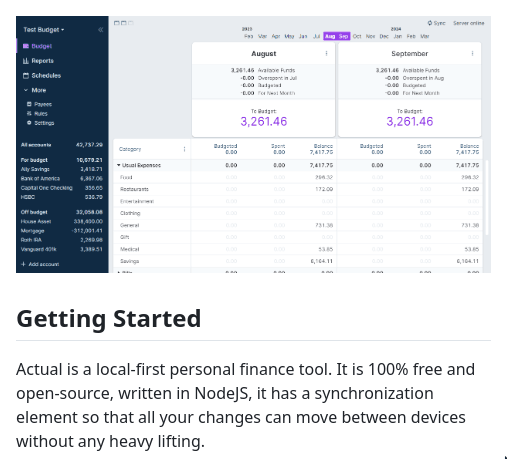Viewport: 507px width, 459px height.
Task: Select Jul in the month picker
Action: pyautogui.click(x=317, y=36)
